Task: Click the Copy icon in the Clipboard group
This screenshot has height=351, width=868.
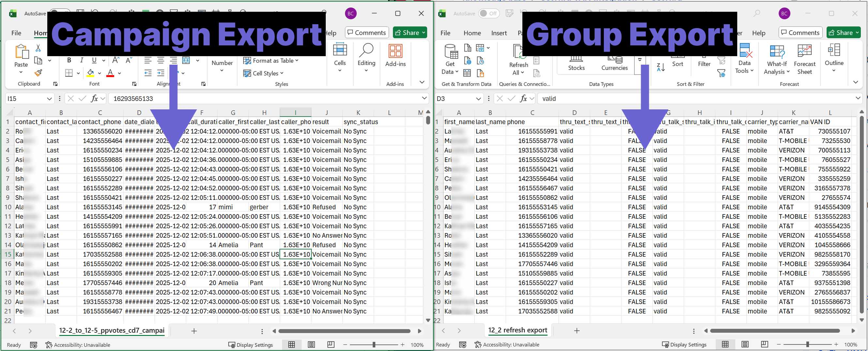Action: (38, 61)
